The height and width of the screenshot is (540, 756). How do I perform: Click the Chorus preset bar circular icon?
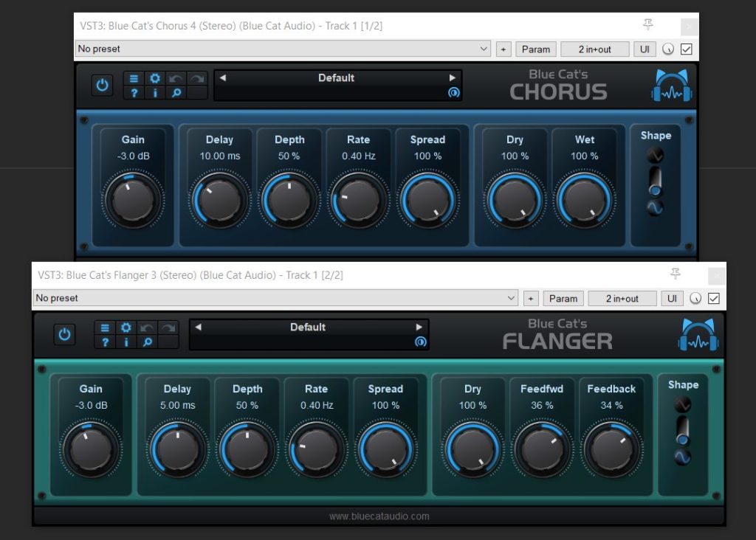click(x=454, y=92)
